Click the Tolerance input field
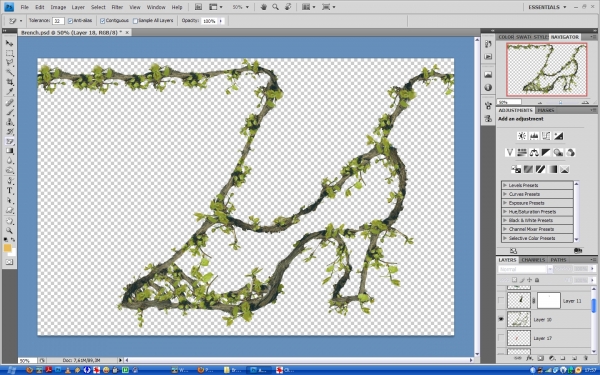The height and width of the screenshot is (375, 600). click(x=58, y=21)
